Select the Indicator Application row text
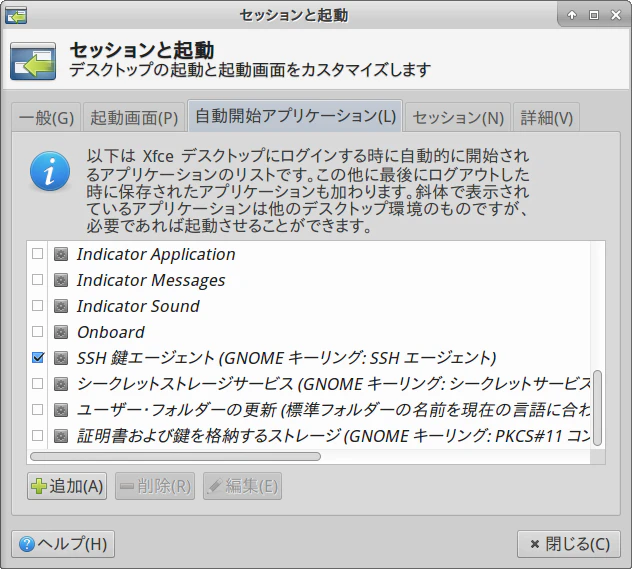 click(156, 254)
